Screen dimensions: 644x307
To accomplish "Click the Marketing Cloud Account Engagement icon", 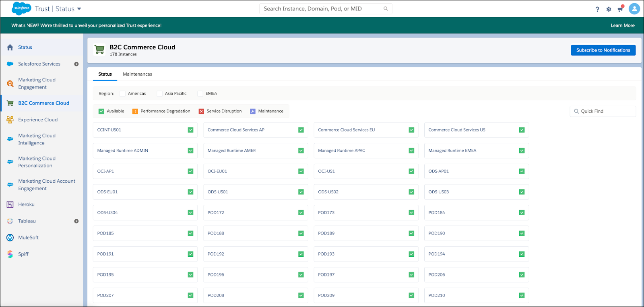I will pyautogui.click(x=10, y=185).
